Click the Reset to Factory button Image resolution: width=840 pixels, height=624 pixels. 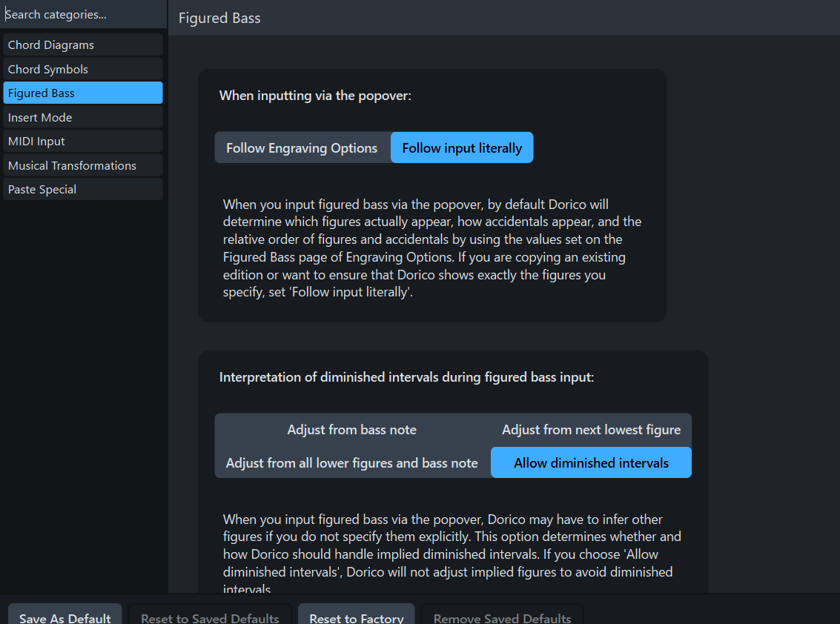click(x=357, y=617)
